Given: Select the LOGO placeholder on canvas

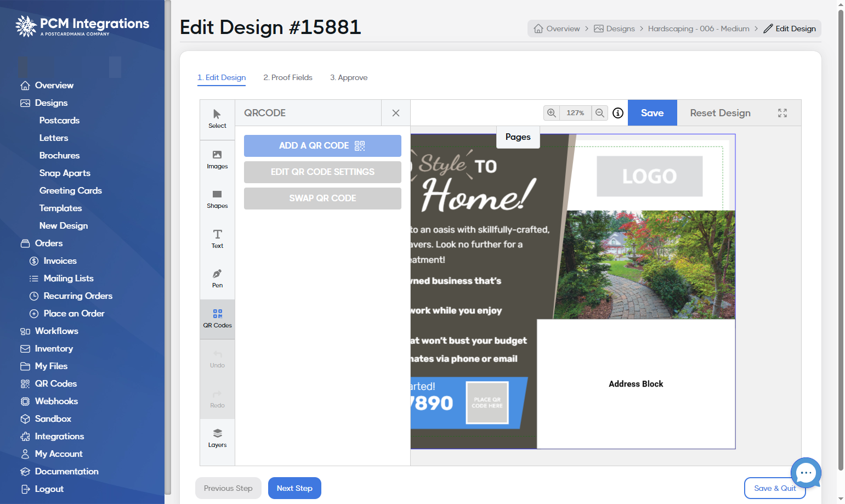Looking at the screenshot, I should [650, 177].
